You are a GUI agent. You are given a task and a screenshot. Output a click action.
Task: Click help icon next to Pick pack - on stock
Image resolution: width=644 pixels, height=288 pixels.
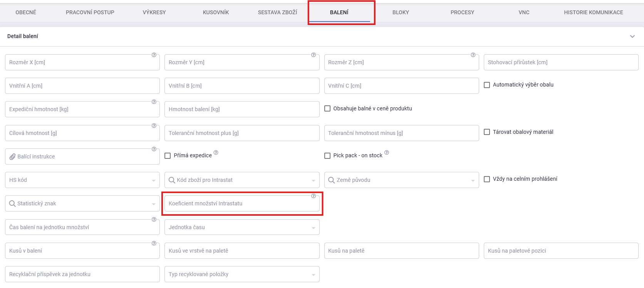[x=387, y=153]
